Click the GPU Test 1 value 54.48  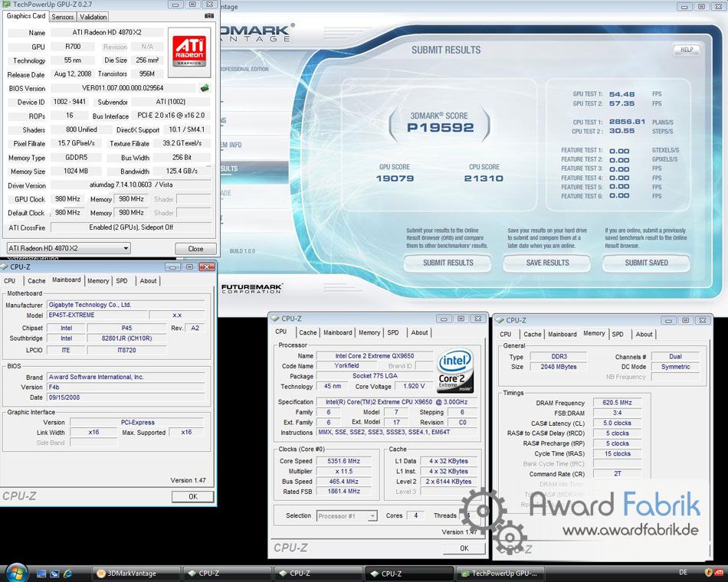621,94
